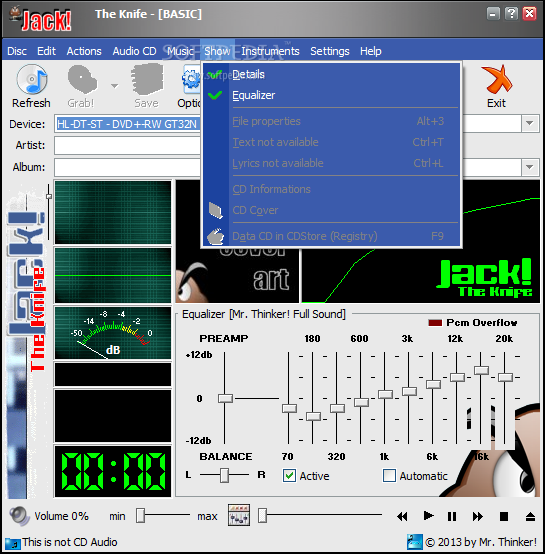This screenshot has width=545, height=554.
Task: Click the 16k equalizer slider handle
Action: click(x=481, y=370)
